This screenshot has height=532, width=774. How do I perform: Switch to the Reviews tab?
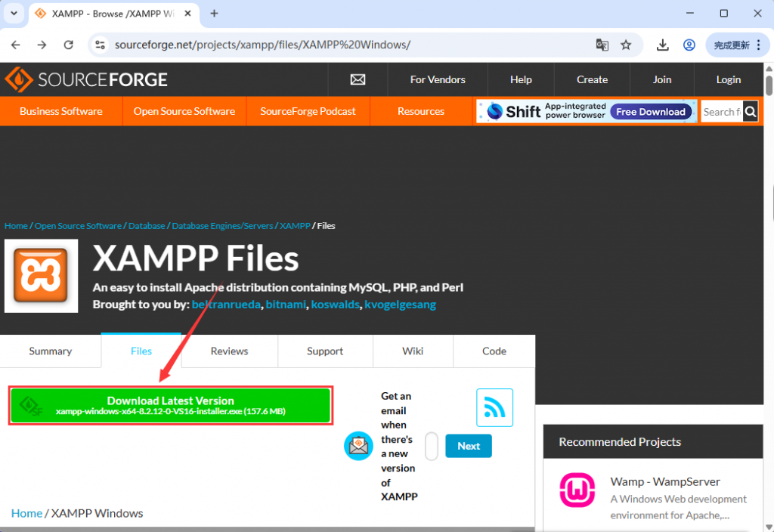[229, 351]
